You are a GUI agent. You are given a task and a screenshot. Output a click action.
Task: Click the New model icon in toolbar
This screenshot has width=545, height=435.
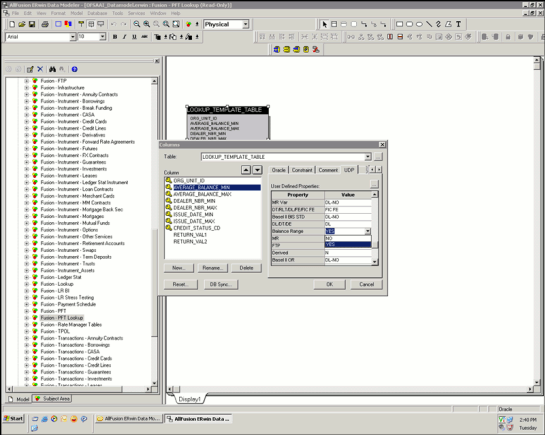tap(12, 24)
